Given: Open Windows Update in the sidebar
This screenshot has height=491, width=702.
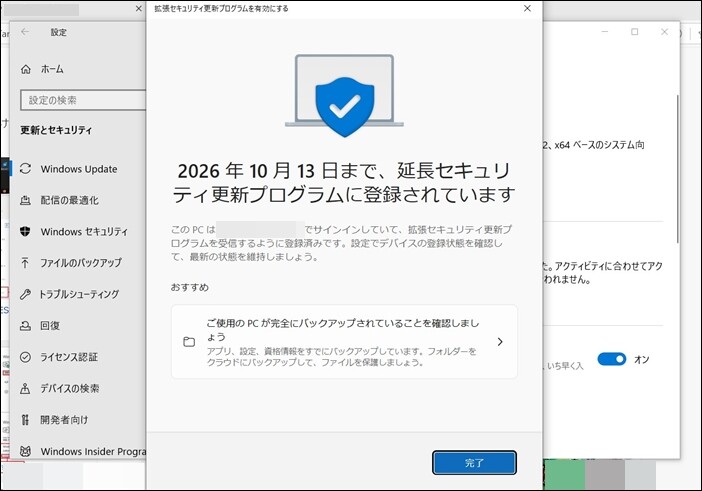Looking at the screenshot, I should point(79,169).
